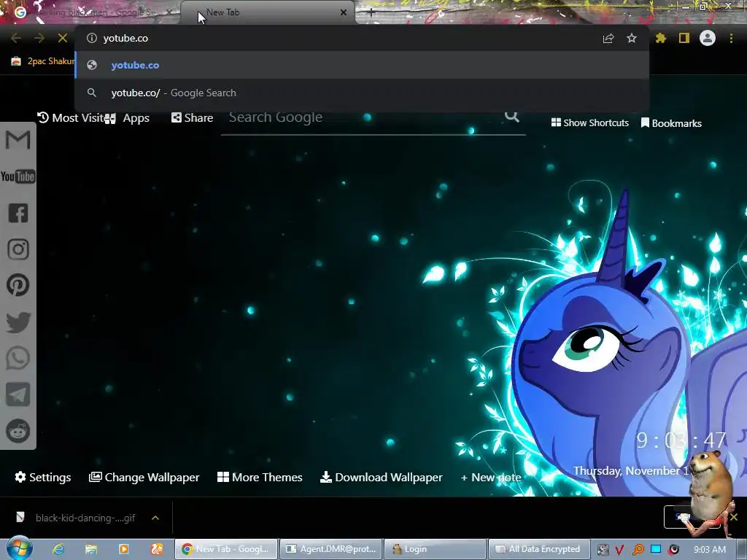Viewport: 747px width, 560px height.
Task: Open YouTube sidebar shortcut
Action: tap(18, 176)
